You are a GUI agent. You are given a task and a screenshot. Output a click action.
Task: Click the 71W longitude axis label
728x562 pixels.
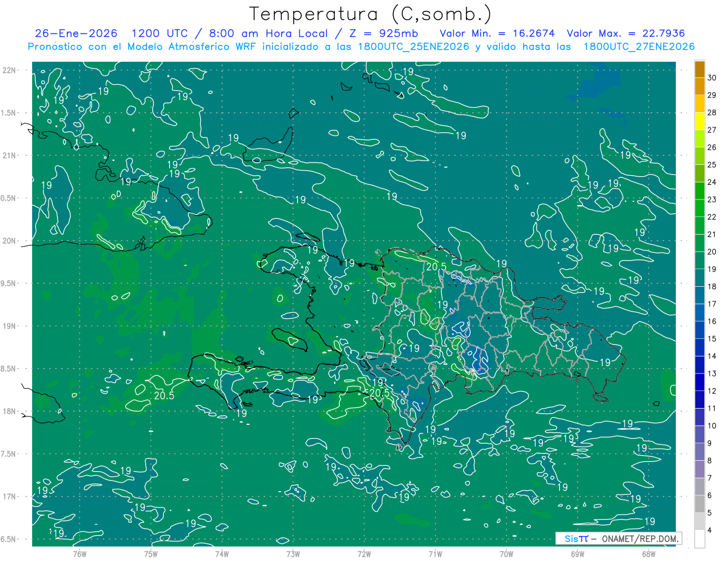click(x=435, y=554)
